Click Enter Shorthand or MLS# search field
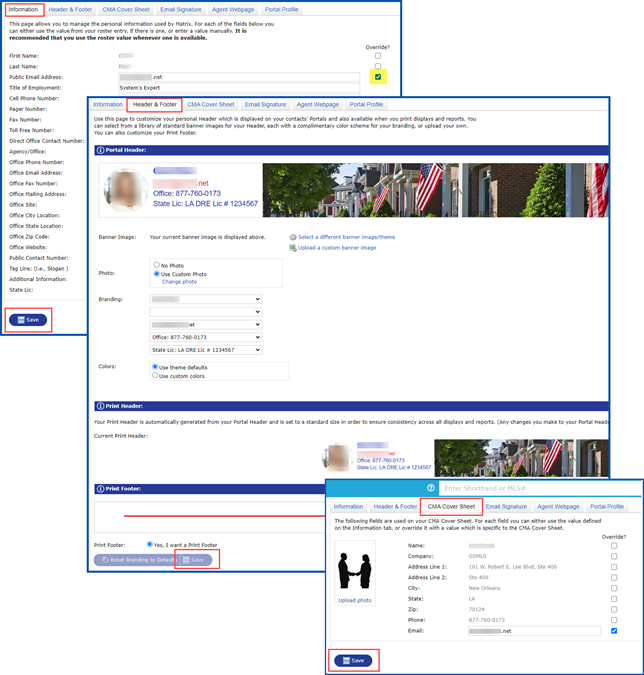This screenshot has height=675, width=644. point(540,488)
